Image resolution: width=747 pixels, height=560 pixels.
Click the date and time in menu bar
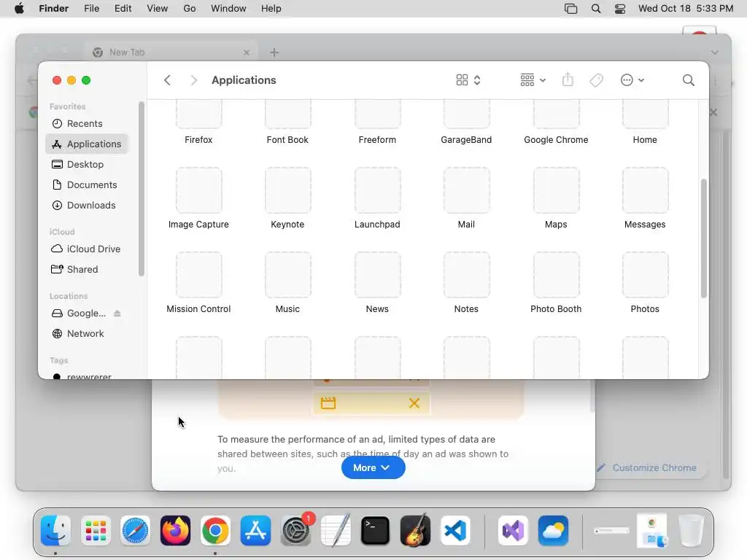coord(686,9)
